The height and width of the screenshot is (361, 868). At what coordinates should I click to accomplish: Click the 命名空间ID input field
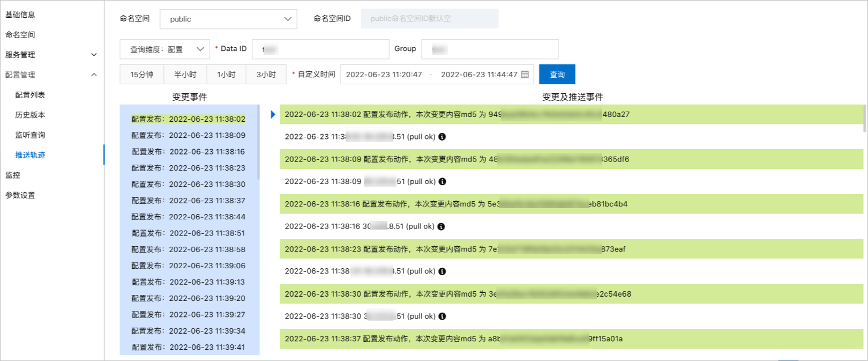click(430, 18)
